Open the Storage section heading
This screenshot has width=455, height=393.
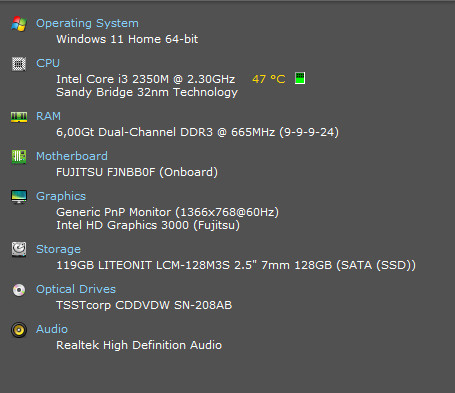[x=58, y=249]
